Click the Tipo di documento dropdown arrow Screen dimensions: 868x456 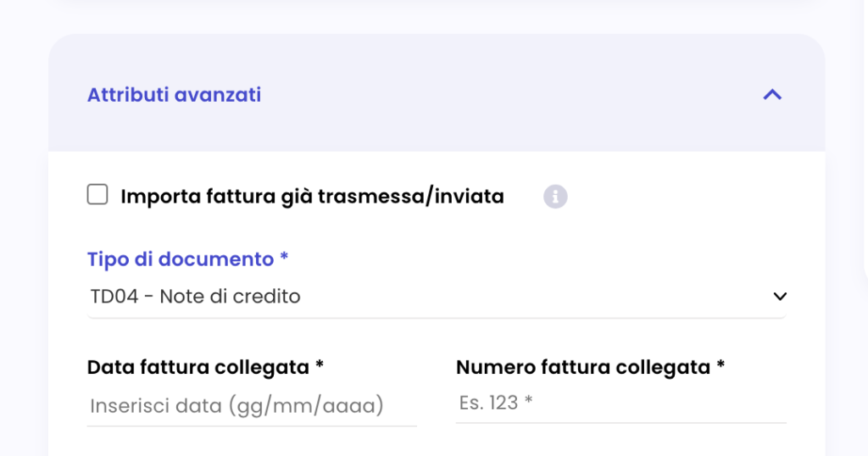tap(780, 297)
